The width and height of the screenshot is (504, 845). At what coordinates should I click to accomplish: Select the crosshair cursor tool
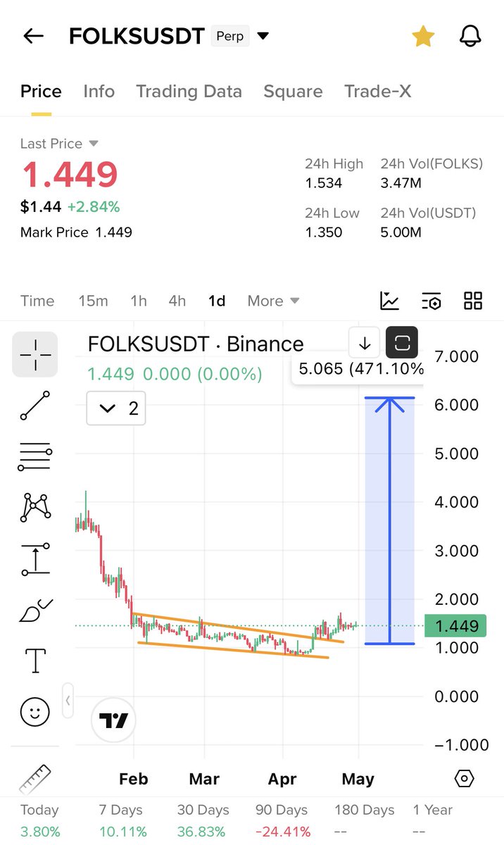[35, 354]
